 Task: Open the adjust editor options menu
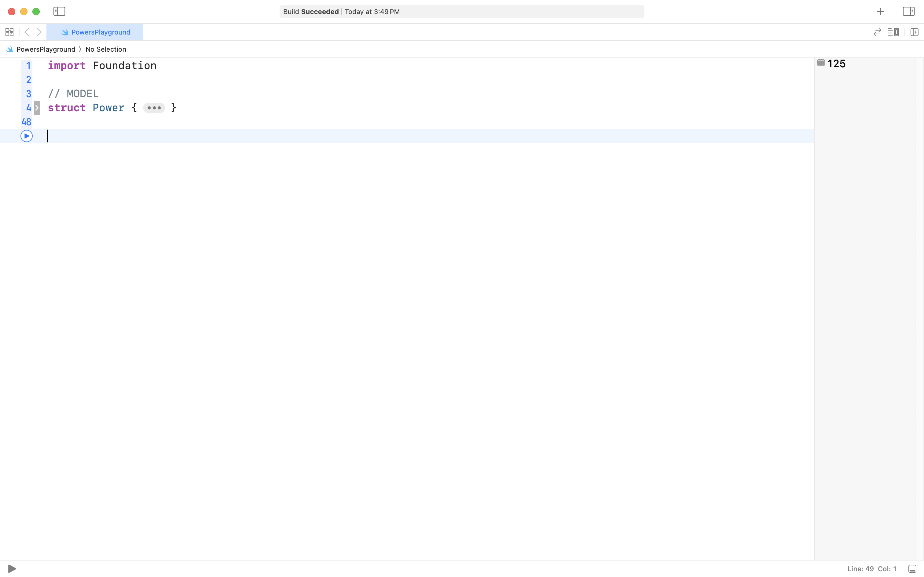(x=893, y=32)
